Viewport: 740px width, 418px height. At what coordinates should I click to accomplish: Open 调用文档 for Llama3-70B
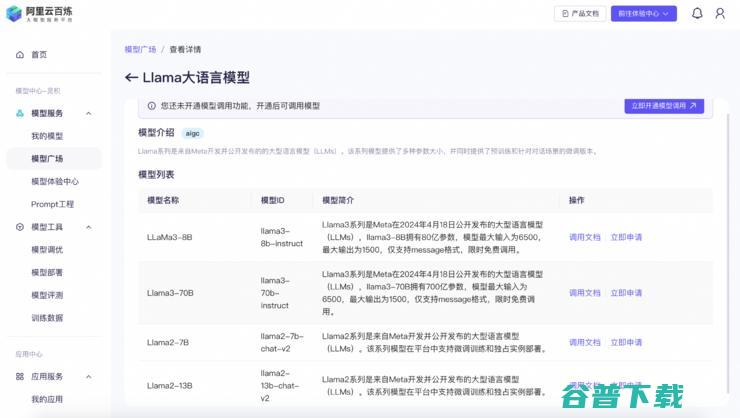585,293
